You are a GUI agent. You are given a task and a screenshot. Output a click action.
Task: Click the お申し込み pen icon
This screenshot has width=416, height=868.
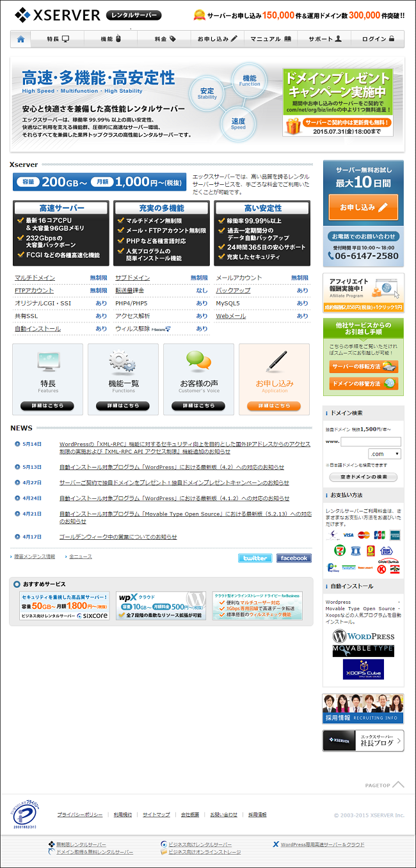coord(275,361)
